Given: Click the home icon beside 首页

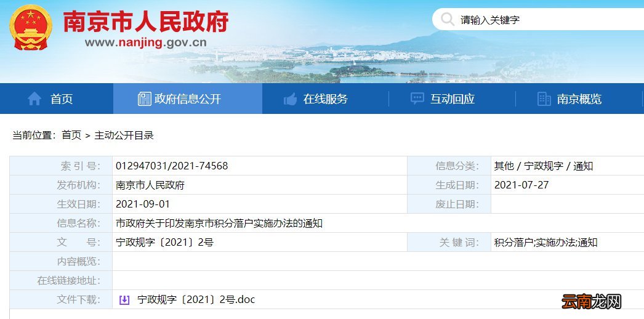Looking at the screenshot, I should (34, 99).
